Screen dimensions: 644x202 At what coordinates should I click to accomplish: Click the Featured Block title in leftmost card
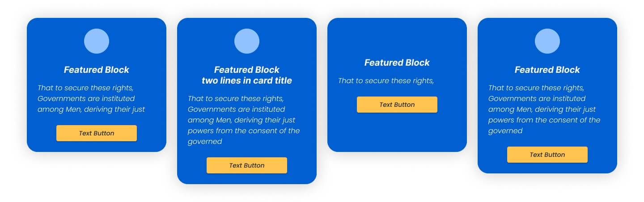97,70
